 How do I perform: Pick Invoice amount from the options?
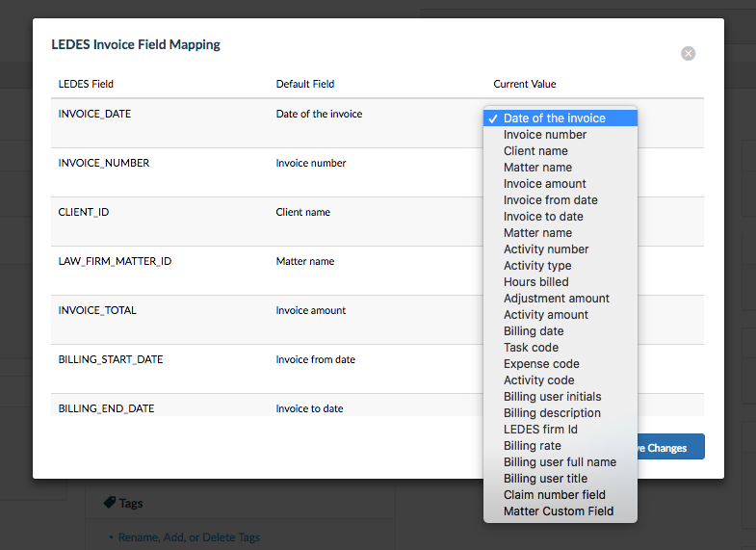[x=544, y=184]
